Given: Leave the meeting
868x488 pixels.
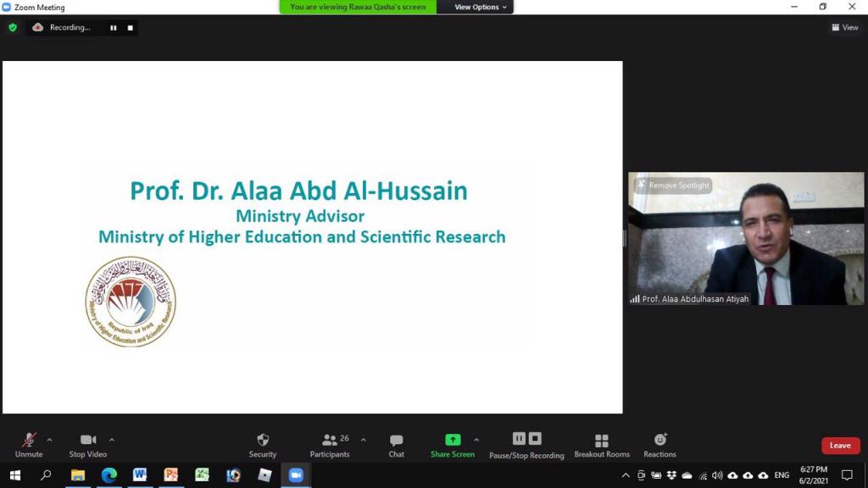Looking at the screenshot, I should 840,446.
